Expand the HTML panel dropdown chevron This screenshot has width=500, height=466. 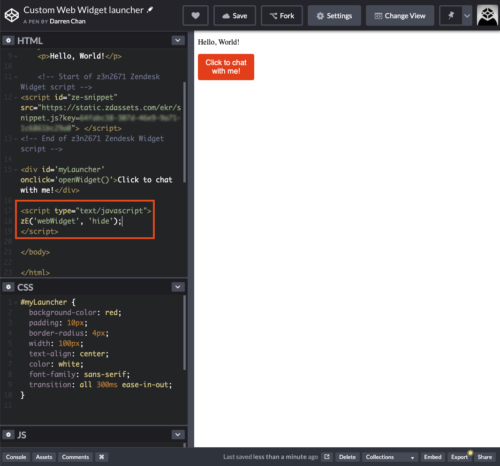(178, 41)
